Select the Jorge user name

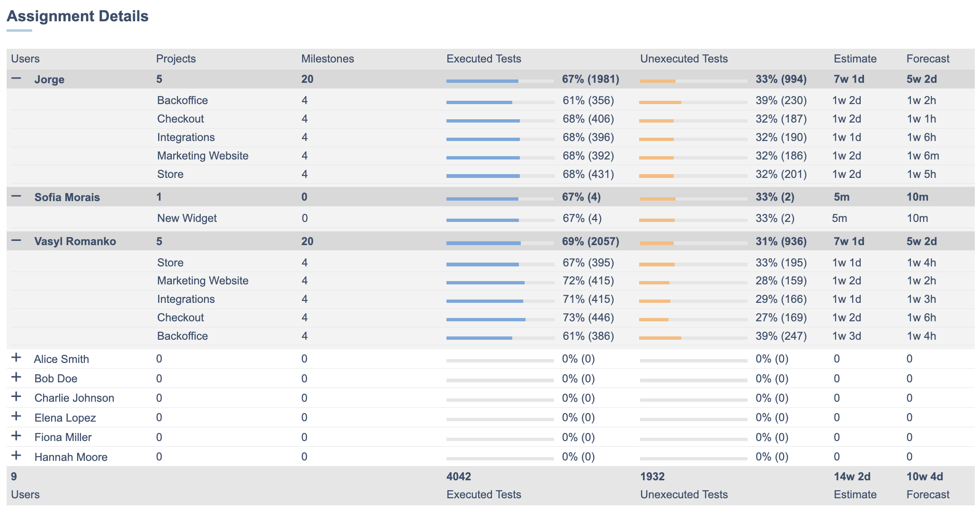pos(49,79)
